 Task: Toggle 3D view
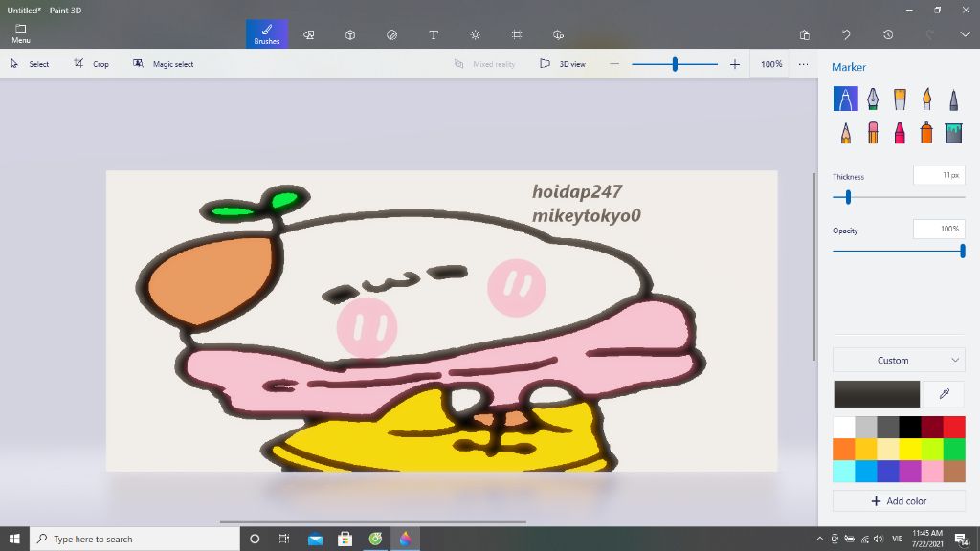563,64
